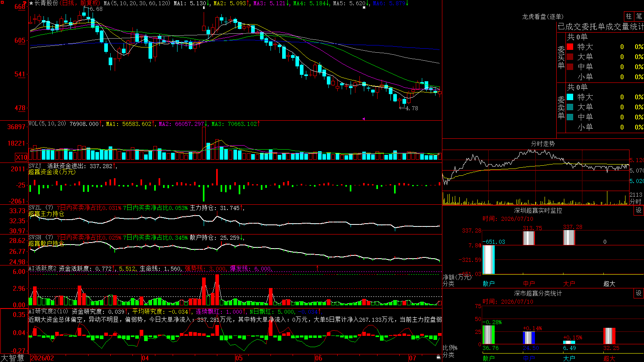
Task: Click the magenta 爆发线: 6.000 label
Action: click(251, 268)
